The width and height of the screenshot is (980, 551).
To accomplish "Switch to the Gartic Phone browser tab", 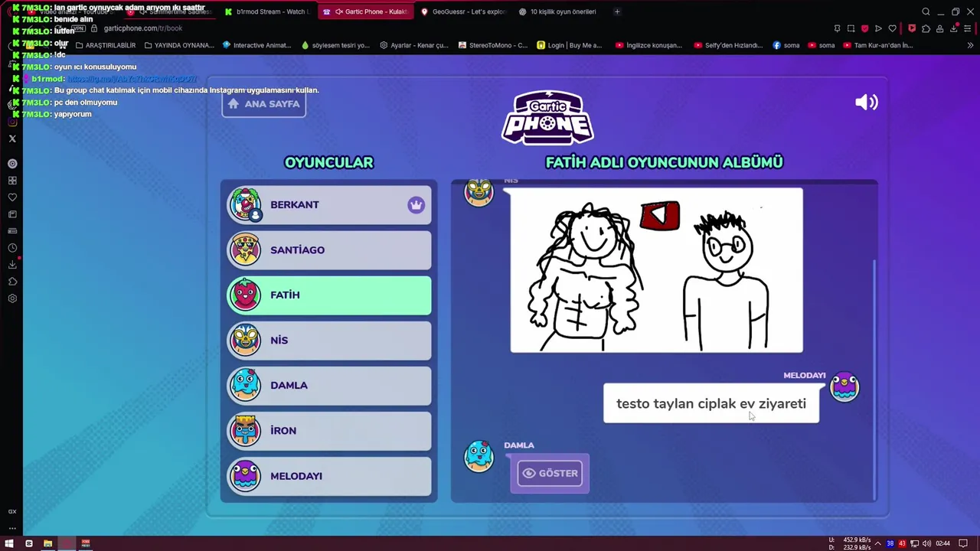I will point(366,11).
